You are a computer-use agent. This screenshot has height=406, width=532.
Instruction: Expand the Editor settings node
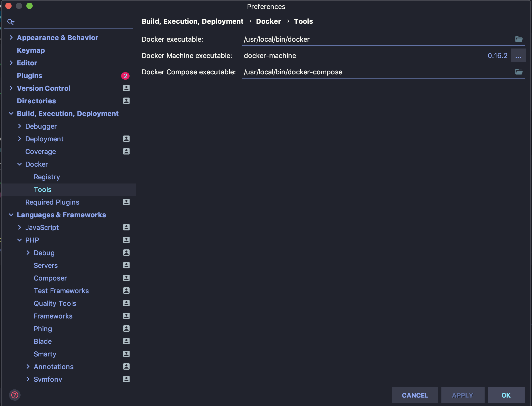pyautogui.click(x=11, y=63)
